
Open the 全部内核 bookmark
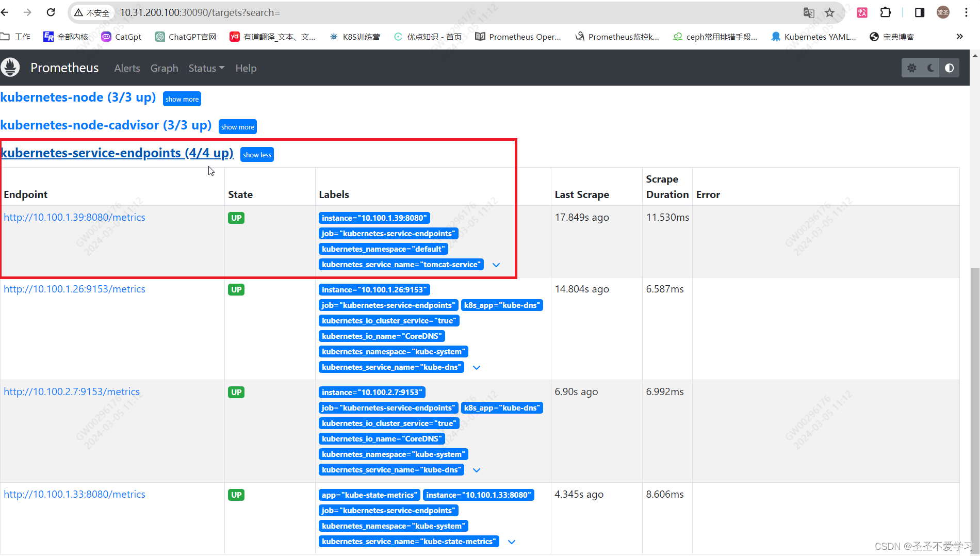[66, 37]
